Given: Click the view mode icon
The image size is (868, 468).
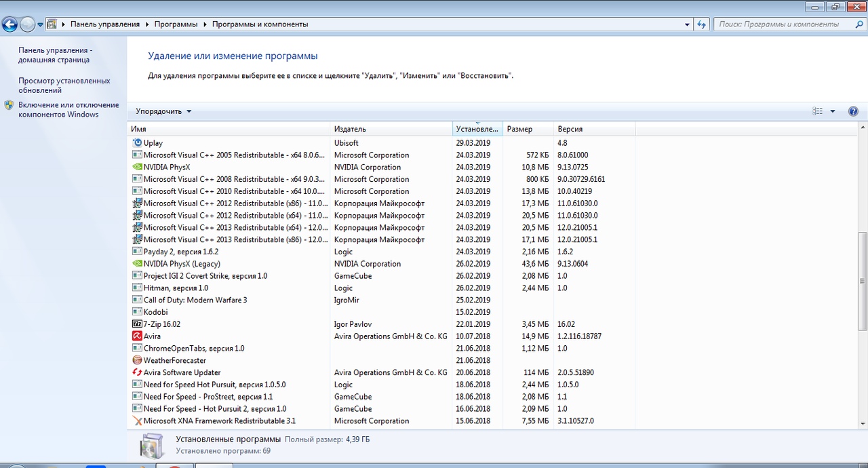Looking at the screenshot, I should [x=818, y=111].
